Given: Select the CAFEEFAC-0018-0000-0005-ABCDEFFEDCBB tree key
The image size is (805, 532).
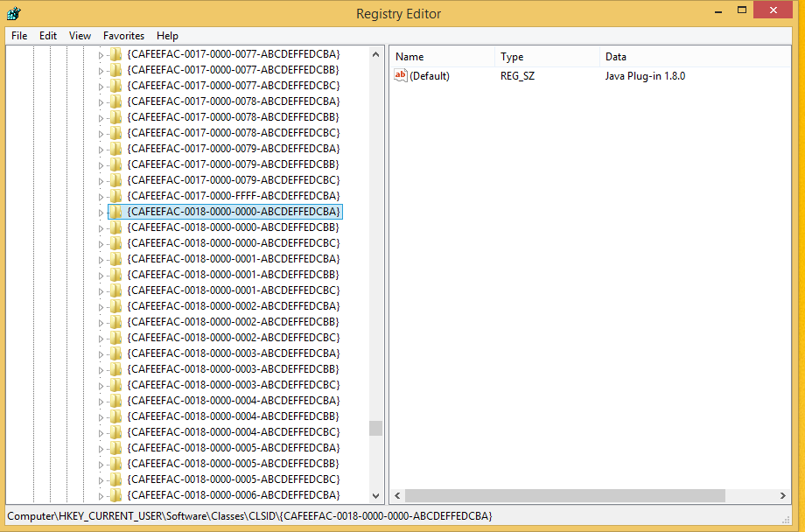Looking at the screenshot, I should tap(233, 464).
